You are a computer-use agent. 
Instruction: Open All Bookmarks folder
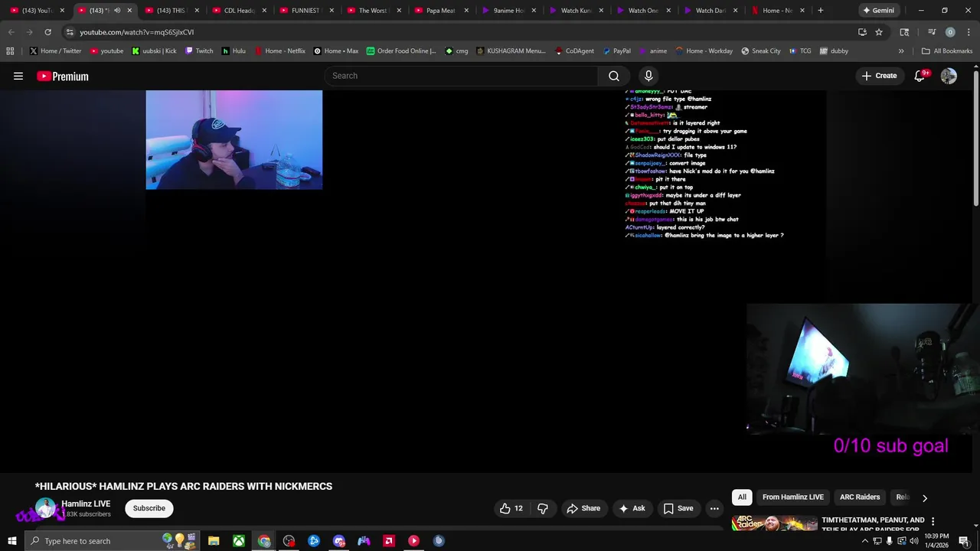[947, 51]
